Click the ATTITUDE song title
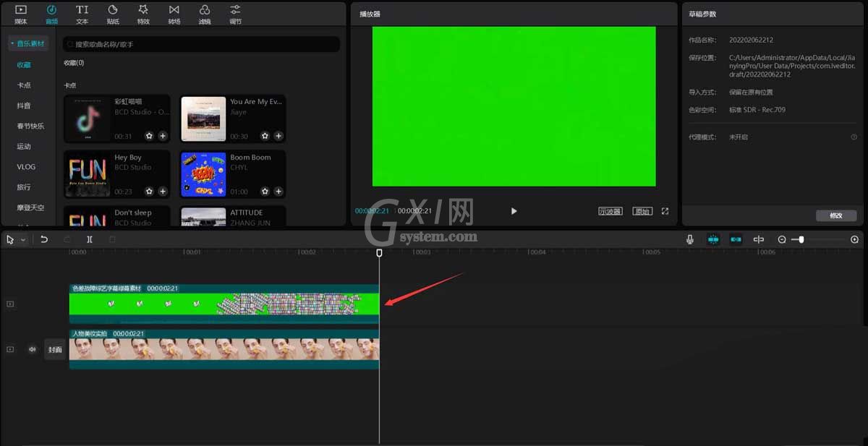Viewport: 868px width, 446px height. (247, 213)
